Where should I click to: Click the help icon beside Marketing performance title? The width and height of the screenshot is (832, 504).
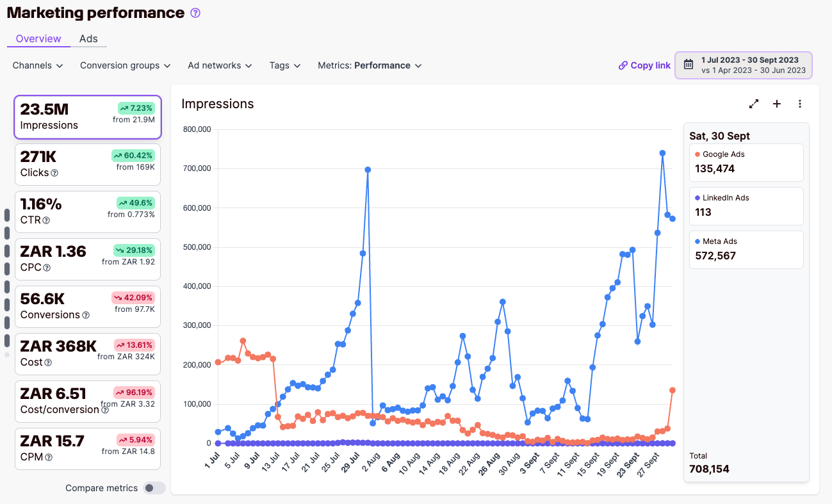click(x=195, y=13)
